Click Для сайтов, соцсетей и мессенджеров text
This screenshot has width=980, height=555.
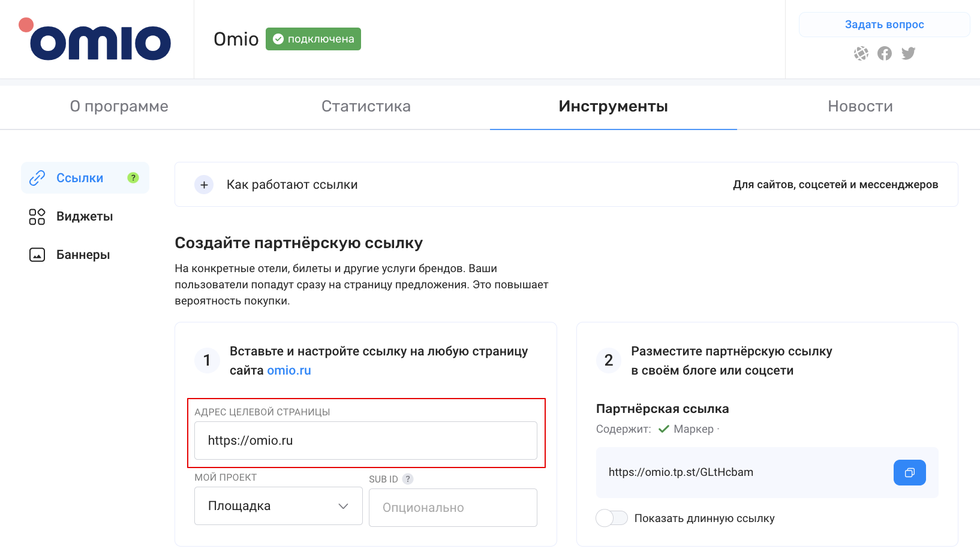pyautogui.click(x=835, y=185)
